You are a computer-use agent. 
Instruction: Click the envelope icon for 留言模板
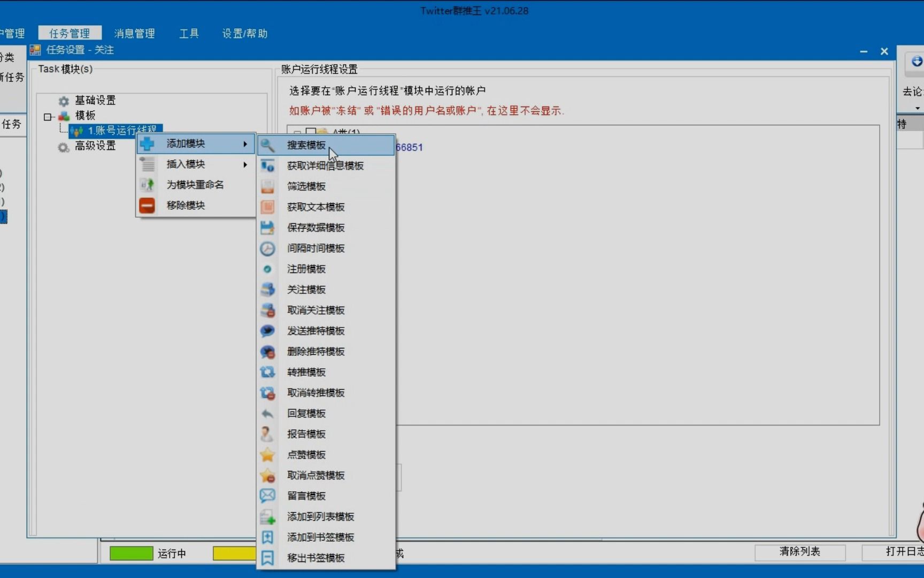pyautogui.click(x=267, y=496)
